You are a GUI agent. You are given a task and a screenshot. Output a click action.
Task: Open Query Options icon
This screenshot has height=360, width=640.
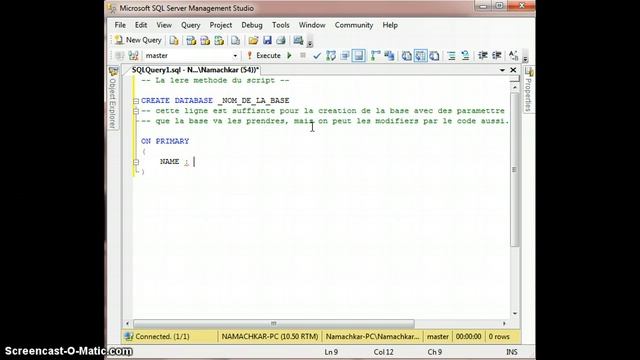[345, 56]
